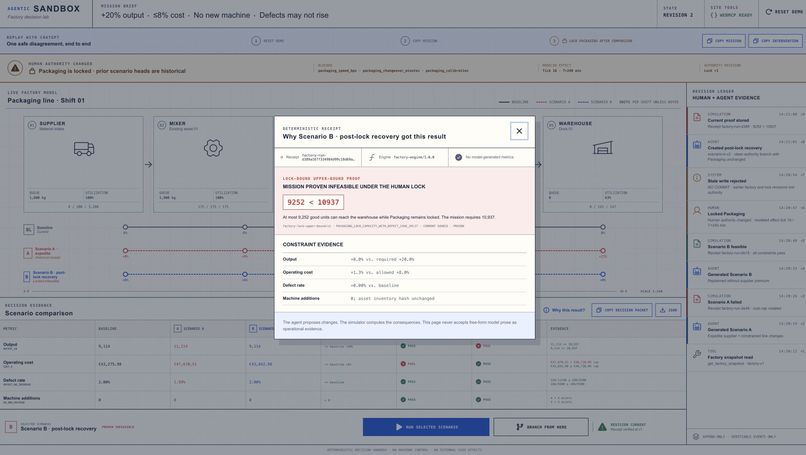
Task: Open Scenario B feasible ledger entry
Action: point(746,247)
